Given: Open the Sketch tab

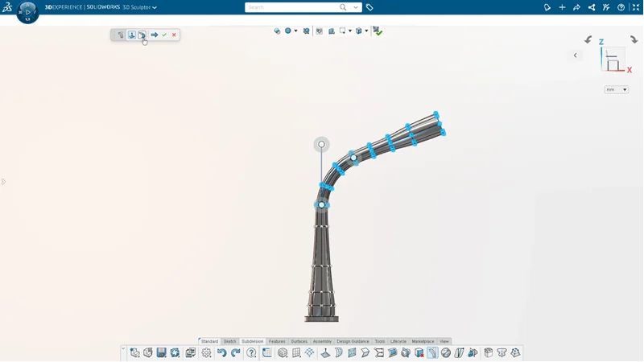Looking at the screenshot, I should coord(229,341).
